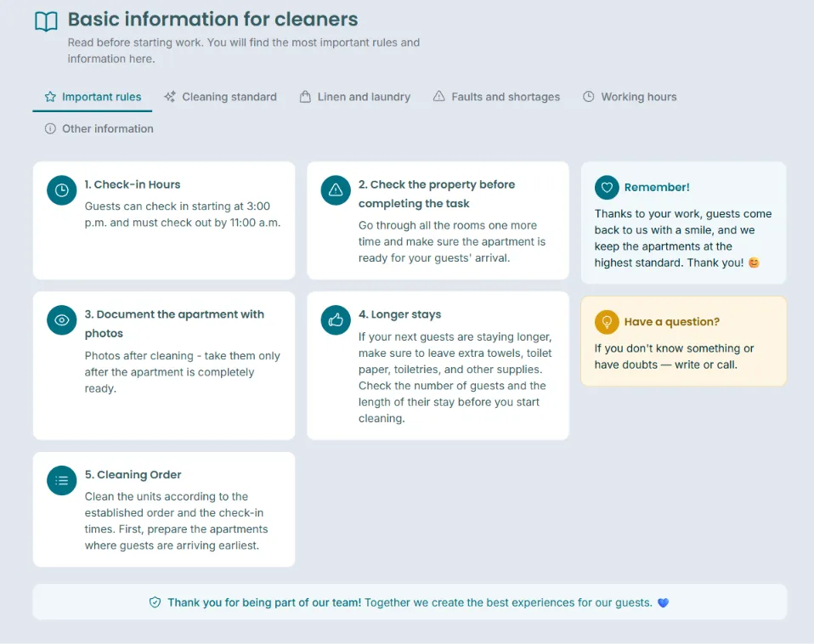Click the warning triangle on Faults and shortages tab
This screenshot has width=814, height=644.
coord(439,97)
